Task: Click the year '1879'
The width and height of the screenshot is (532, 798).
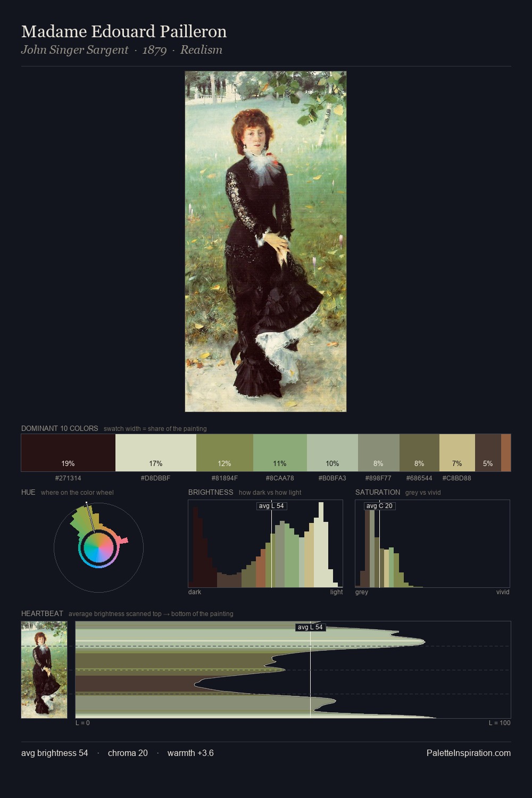Action: coord(154,50)
